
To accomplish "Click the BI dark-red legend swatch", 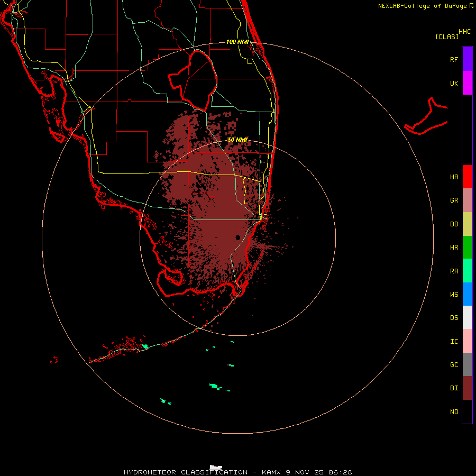I will pyautogui.click(x=467, y=388).
